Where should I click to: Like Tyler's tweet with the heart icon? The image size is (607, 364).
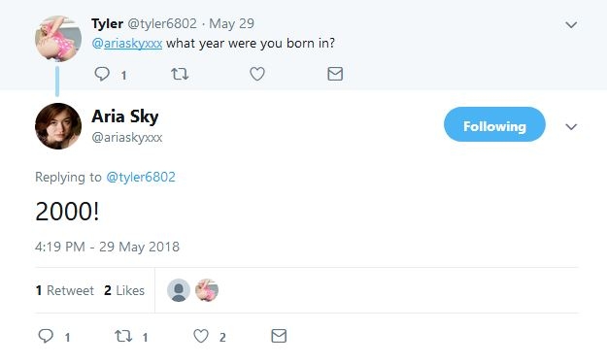(257, 74)
